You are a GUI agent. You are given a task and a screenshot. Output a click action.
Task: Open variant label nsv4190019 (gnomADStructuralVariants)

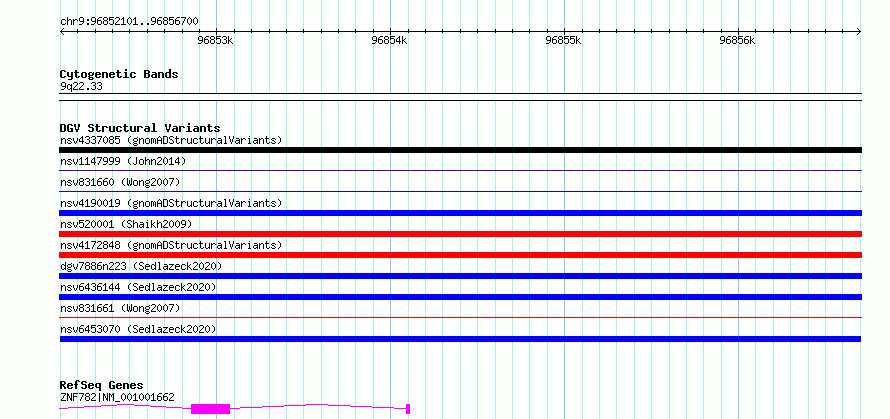coord(171,203)
